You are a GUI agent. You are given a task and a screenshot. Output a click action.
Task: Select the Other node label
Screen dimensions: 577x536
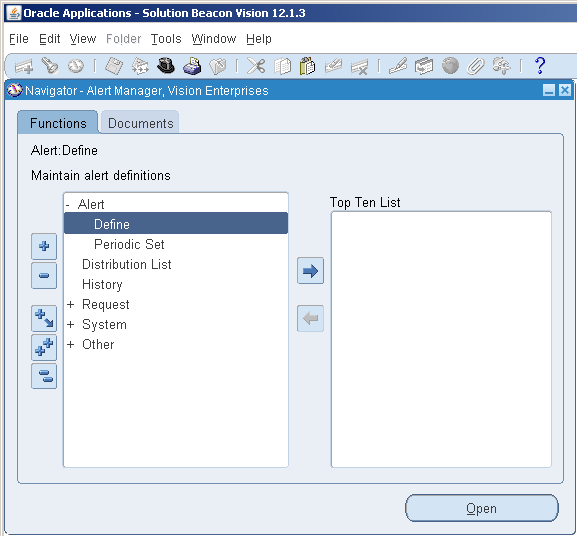(98, 344)
